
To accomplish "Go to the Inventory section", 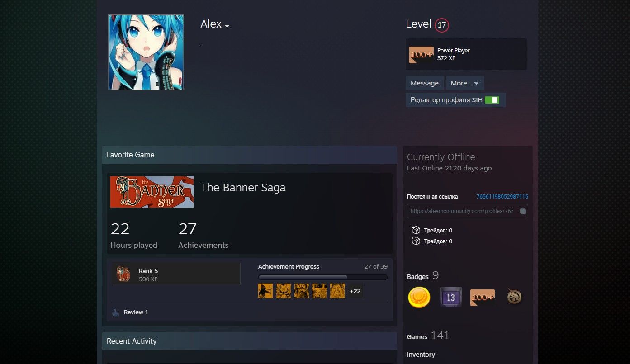I will click(421, 355).
